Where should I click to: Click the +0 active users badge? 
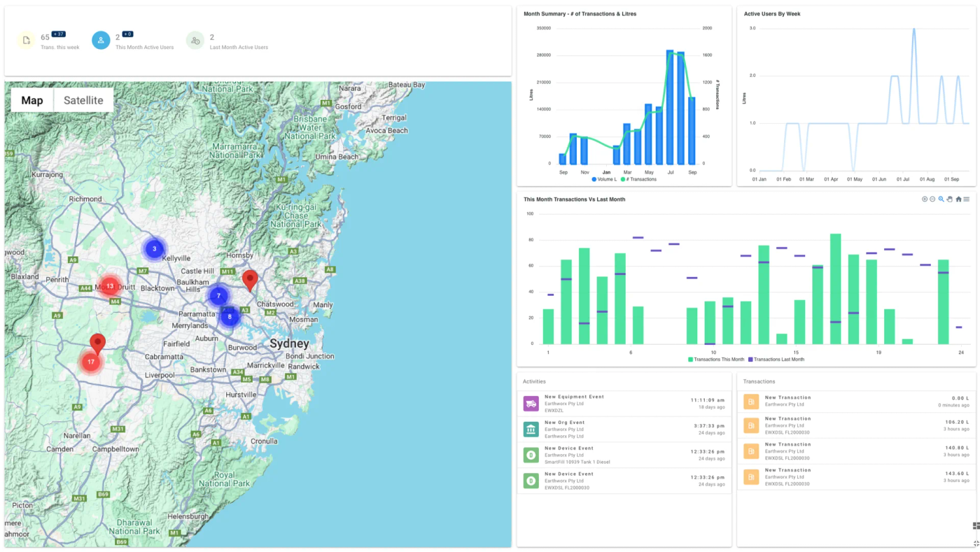(x=127, y=34)
